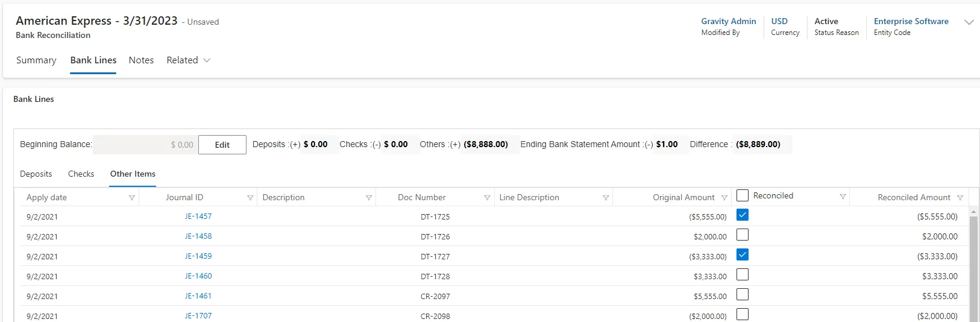Check Reconciled for JE-1460 row

743,274
